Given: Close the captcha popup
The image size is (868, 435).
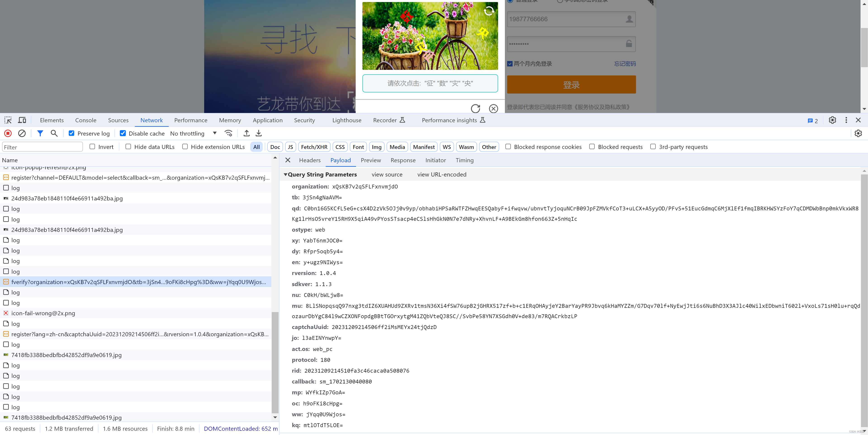Looking at the screenshot, I should coord(494,108).
